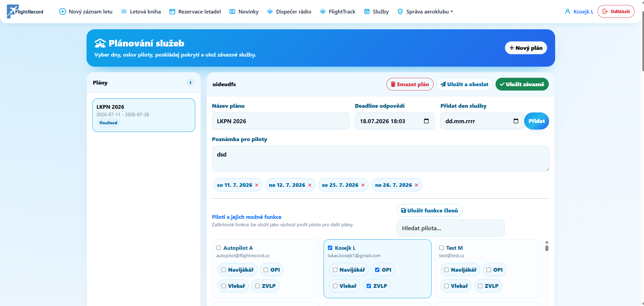
Task: Remove the ne 12. 7. 2026 service day
Action: coord(310,185)
